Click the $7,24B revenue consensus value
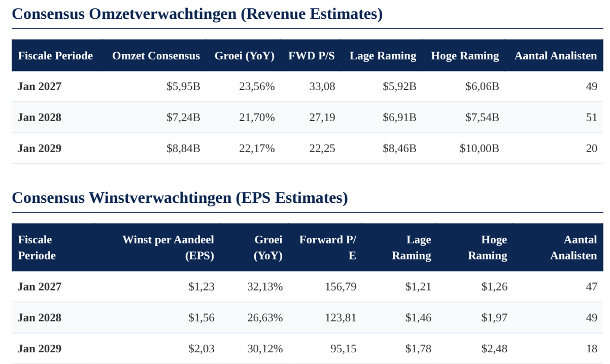The image size is (610, 364). click(183, 118)
